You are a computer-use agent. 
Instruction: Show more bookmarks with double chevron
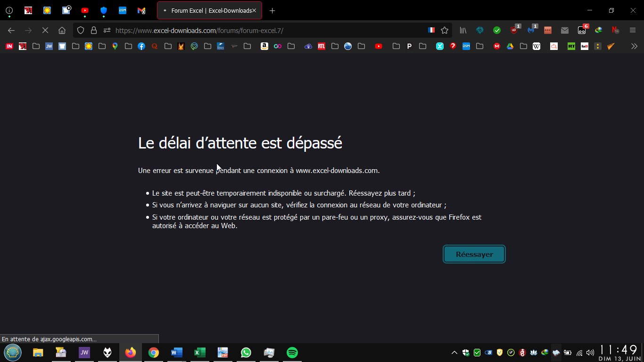(634, 46)
